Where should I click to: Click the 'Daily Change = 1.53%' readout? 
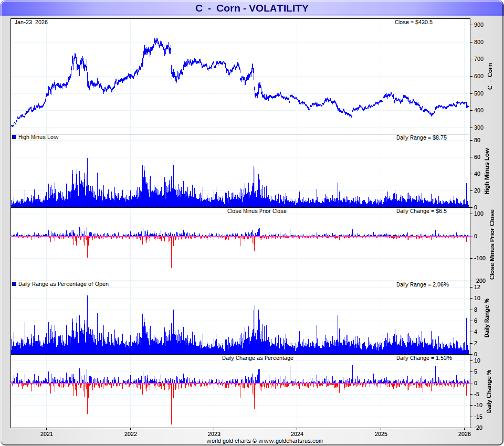[424, 358]
